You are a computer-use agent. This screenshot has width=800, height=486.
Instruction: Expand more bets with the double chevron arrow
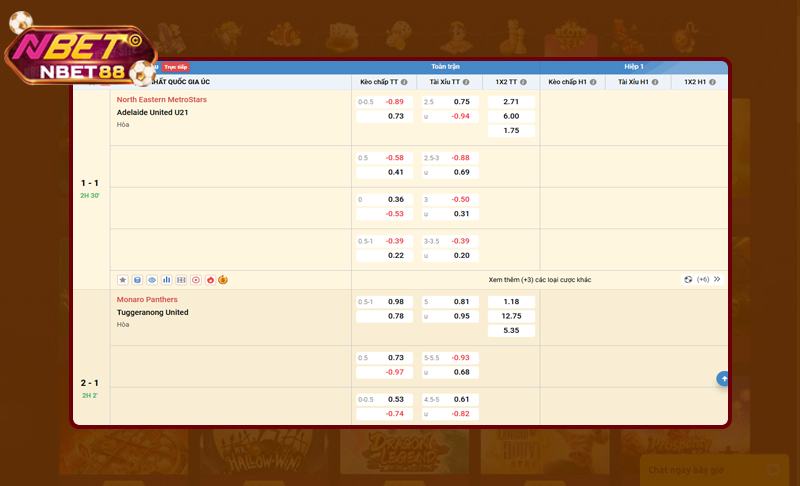point(717,280)
